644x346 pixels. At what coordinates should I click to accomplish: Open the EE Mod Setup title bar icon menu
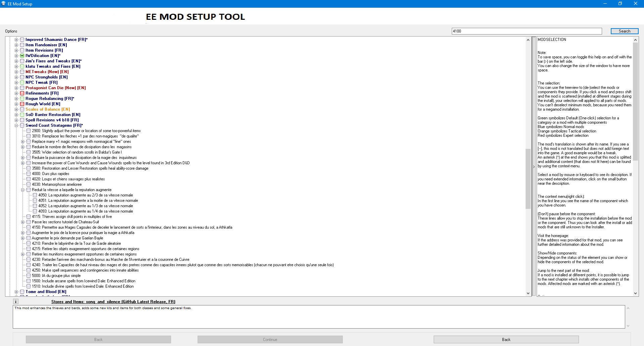point(4,4)
